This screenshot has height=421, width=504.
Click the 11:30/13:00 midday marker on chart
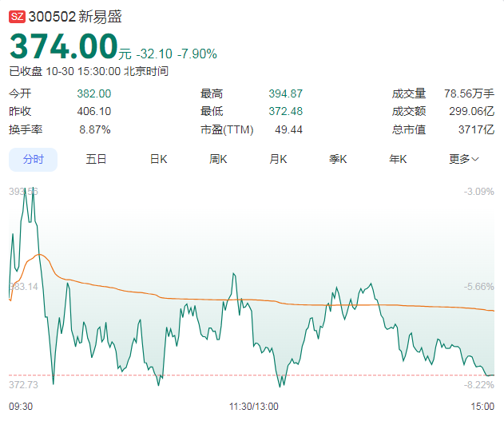click(253, 406)
